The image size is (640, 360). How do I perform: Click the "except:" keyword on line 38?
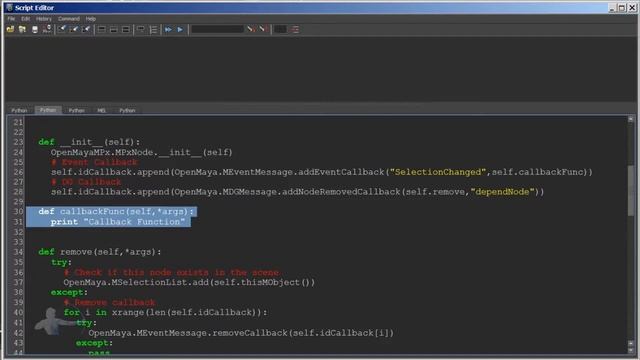[x=69, y=293]
